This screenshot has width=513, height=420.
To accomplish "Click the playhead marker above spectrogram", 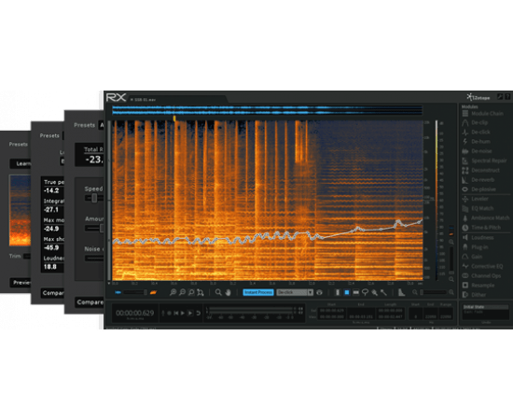I will coord(174,119).
